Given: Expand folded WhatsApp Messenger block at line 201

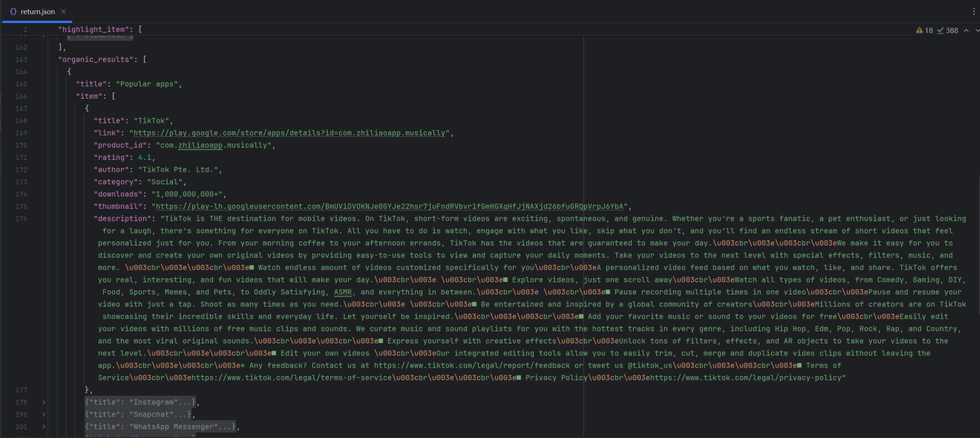Looking at the screenshot, I should [x=44, y=427].
